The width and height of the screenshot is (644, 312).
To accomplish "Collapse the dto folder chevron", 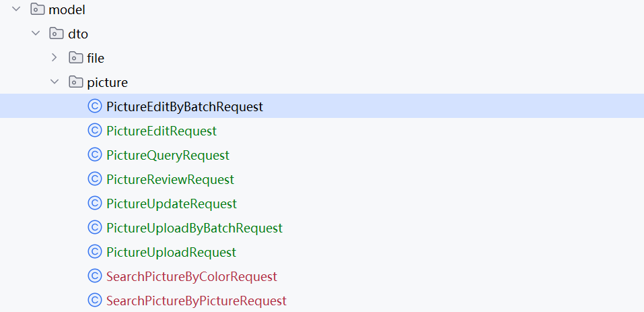I will tap(36, 33).
